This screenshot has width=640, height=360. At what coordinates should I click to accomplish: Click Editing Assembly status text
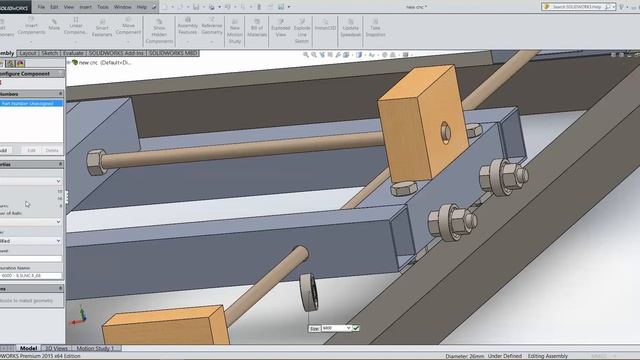click(x=547, y=356)
